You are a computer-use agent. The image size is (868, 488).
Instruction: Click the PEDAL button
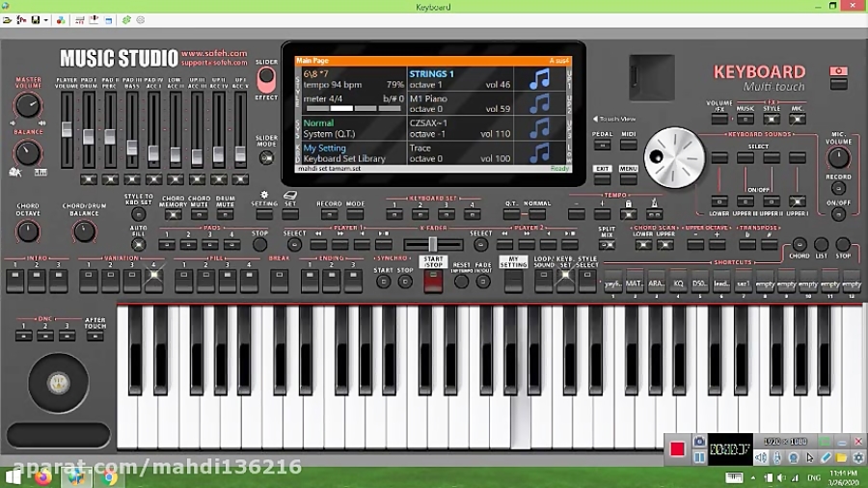[602, 145]
